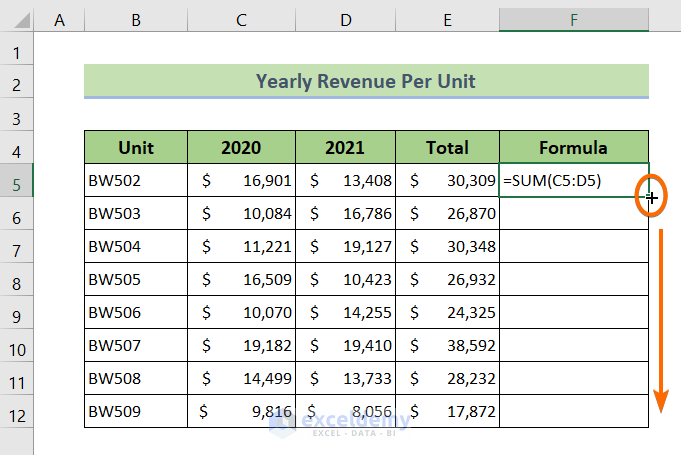The height and width of the screenshot is (455, 681).
Task: Click the Formula header cell
Action: coord(574,148)
